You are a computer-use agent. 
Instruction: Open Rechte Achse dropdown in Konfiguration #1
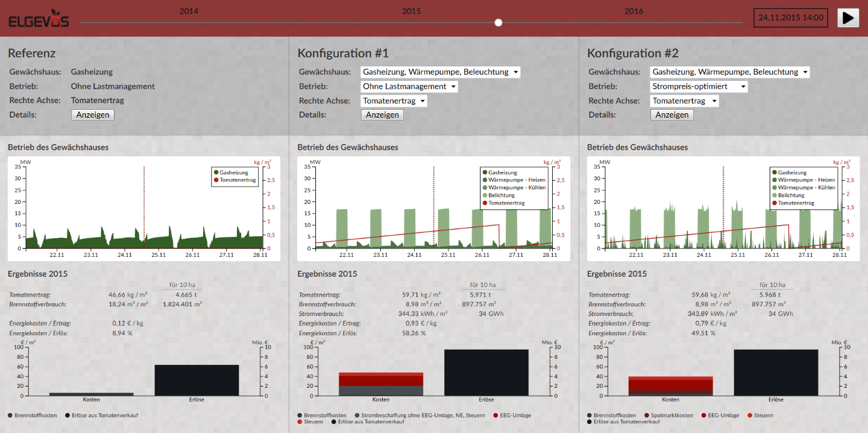pyautogui.click(x=394, y=101)
